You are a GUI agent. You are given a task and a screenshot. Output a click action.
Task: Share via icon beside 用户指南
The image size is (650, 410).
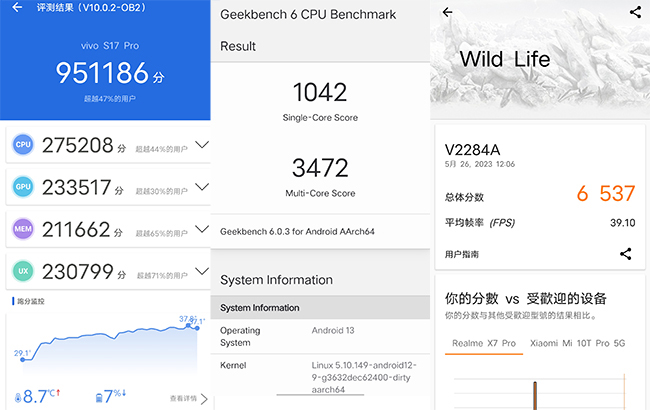point(626,254)
